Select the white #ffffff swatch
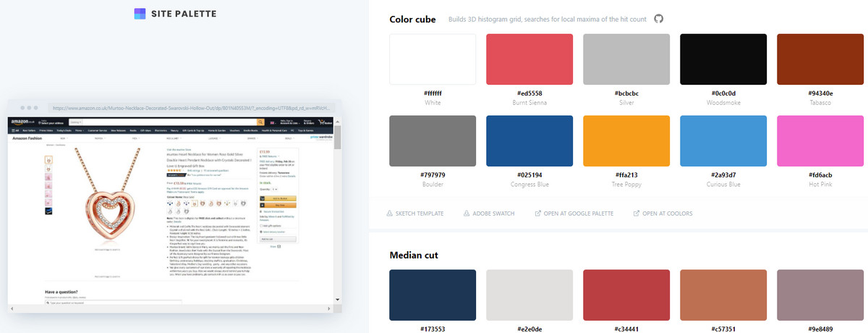The width and height of the screenshot is (868, 333). pos(433,59)
